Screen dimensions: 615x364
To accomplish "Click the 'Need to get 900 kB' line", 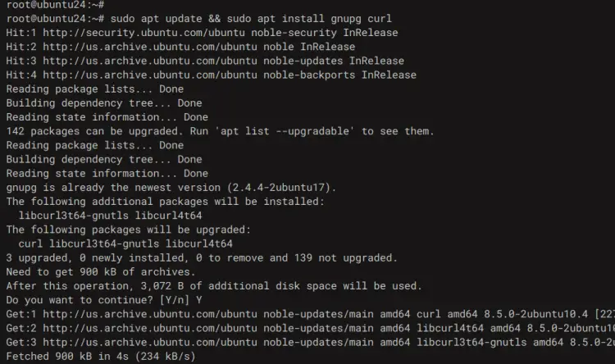I will [101, 272].
